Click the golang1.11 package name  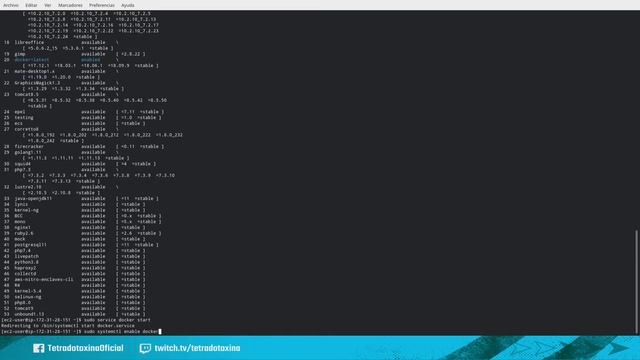28,152
